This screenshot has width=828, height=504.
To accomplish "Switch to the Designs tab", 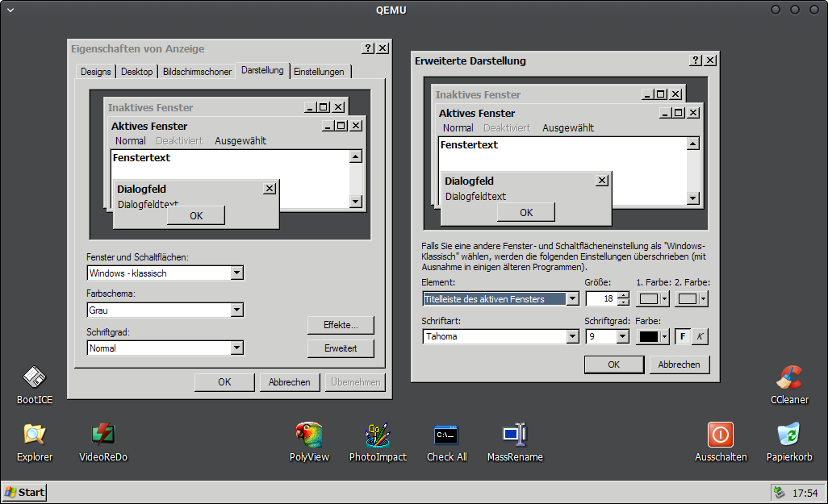I will pos(95,72).
